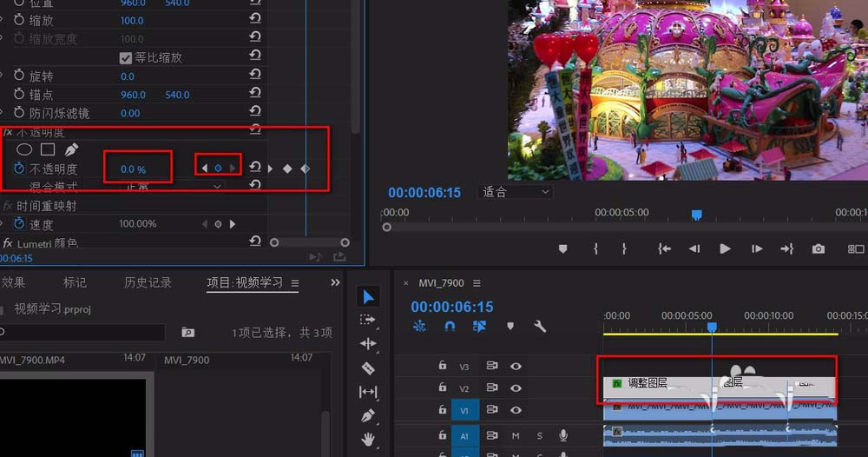This screenshot has height=457, width=868.
Task: Reset the 旋转 parameter
Action: tap(255, 74)
